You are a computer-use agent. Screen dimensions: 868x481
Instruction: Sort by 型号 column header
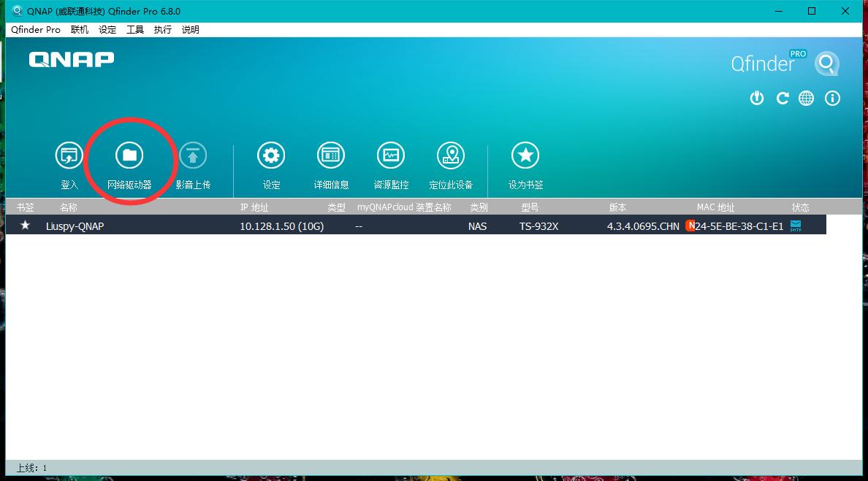[x=530, y=207]
